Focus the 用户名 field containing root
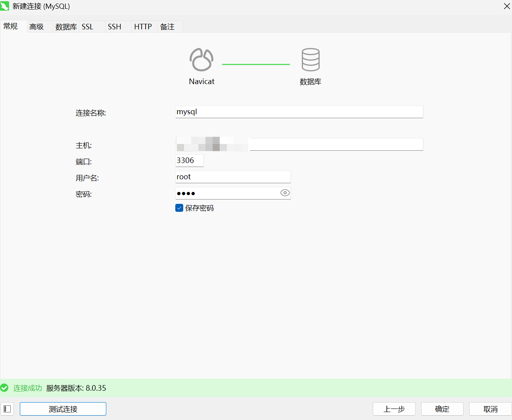Screen dimensions: 512x420 233,177
